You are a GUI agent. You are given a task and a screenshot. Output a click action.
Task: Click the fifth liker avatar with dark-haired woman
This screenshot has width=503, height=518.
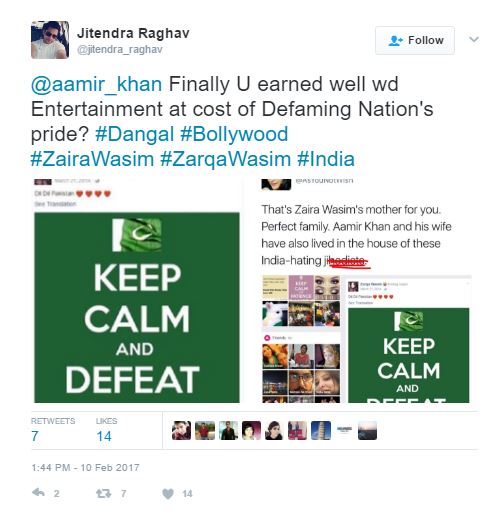pyautogui.click(x=274, y=430)
